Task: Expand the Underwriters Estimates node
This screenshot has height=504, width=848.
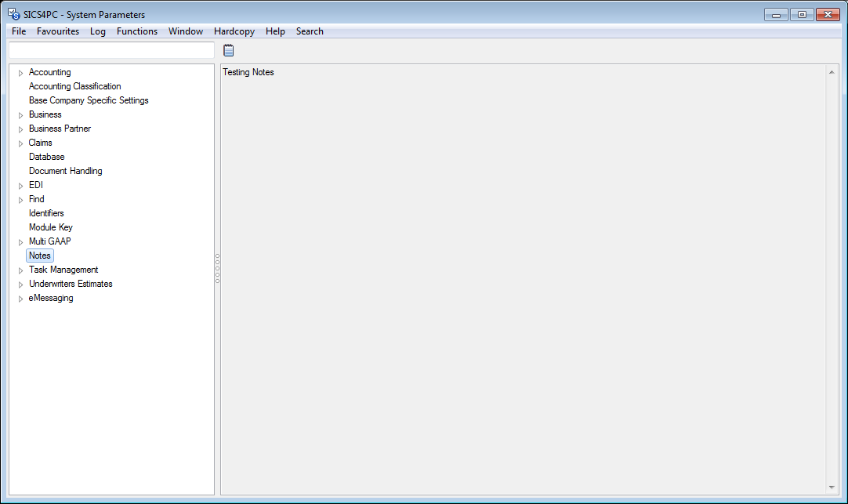Action: click(x=21, y=285)
